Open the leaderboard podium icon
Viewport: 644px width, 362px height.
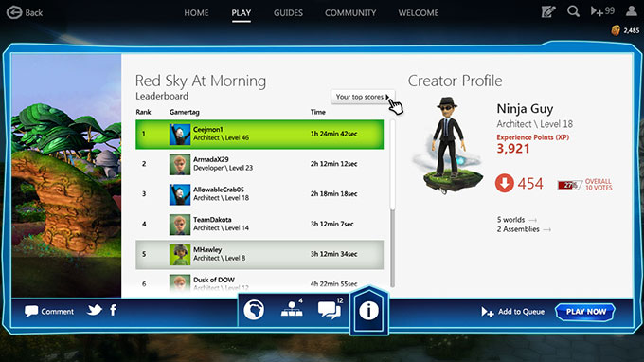click(292, 309)
